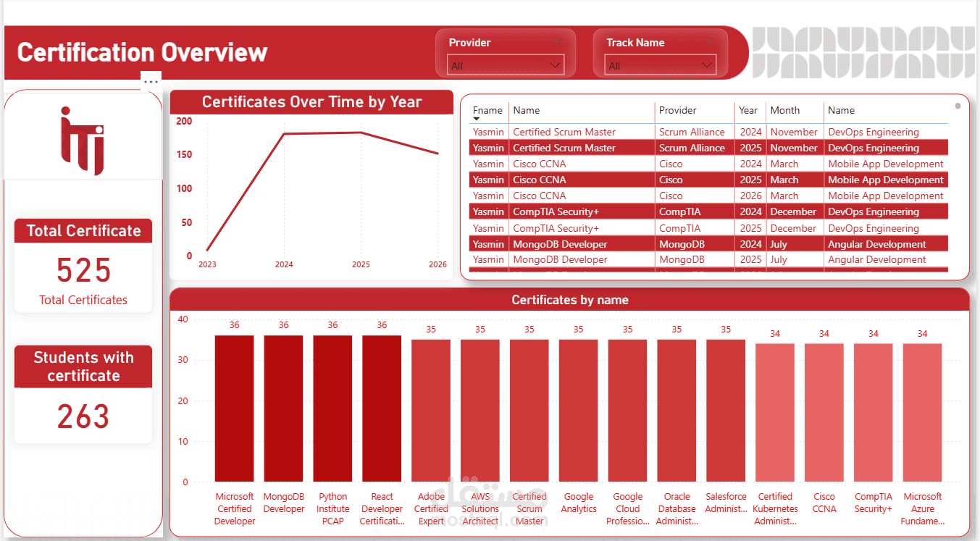980x541 pixels.
Task: Expand the Provider slicer header chevron
Action: [x=556, y=42]
